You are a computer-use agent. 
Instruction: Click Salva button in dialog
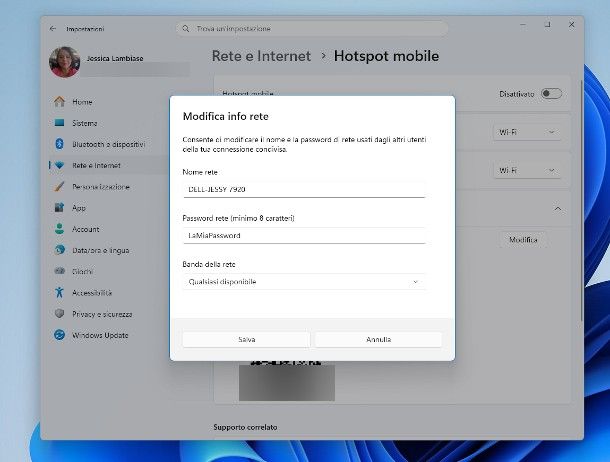point(246,340)
